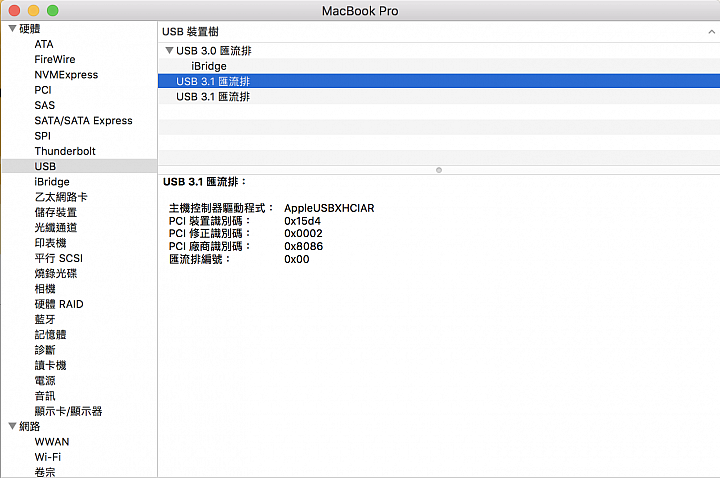Select PCI in the sidebar

click(43, 90)
